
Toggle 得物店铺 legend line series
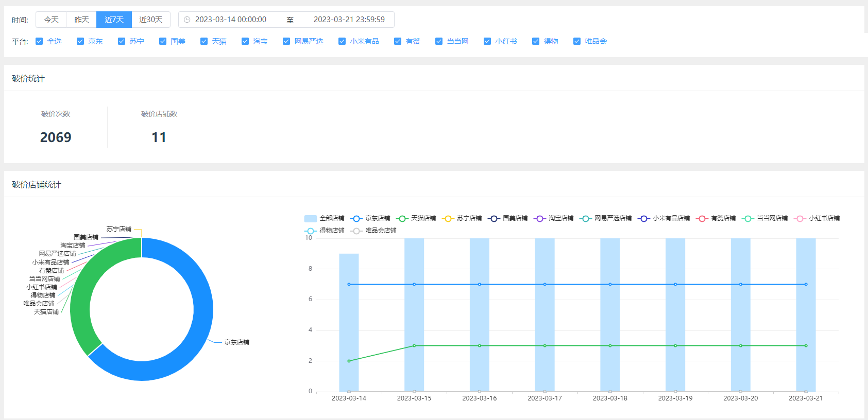point(324,231)
